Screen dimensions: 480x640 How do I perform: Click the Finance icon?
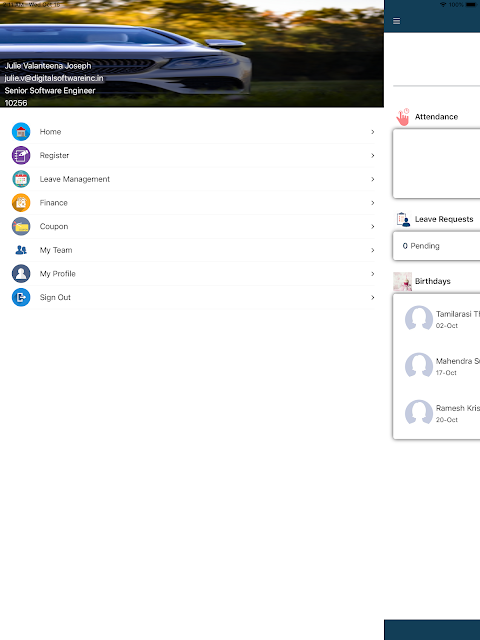pos(21,203)
